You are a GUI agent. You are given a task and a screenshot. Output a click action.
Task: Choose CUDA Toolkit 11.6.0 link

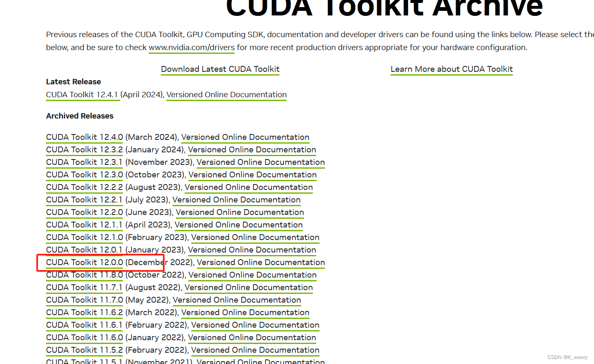click(84, 338)
